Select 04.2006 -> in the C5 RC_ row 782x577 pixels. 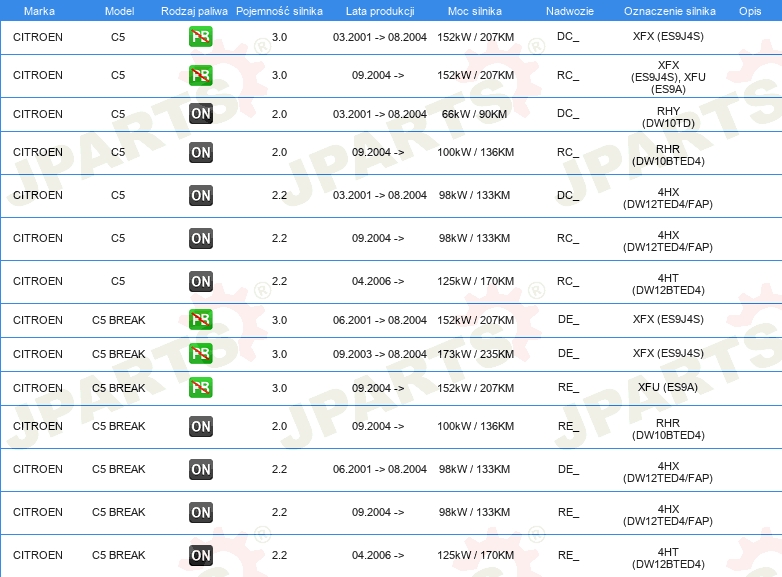pos(378,281)
